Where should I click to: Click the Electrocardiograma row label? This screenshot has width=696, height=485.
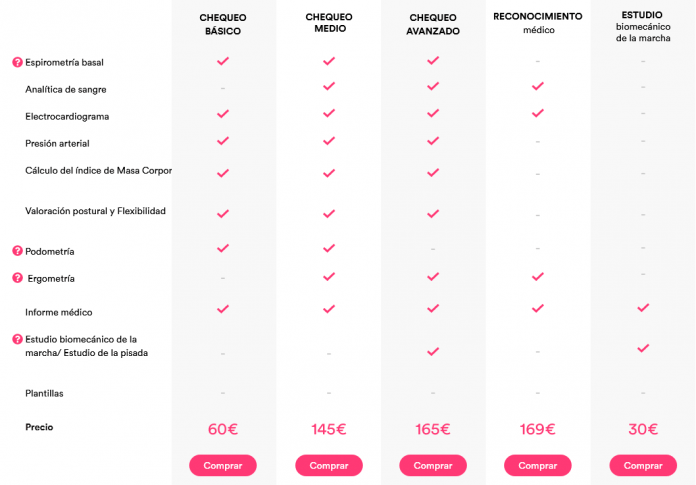(x=67, y=116)
